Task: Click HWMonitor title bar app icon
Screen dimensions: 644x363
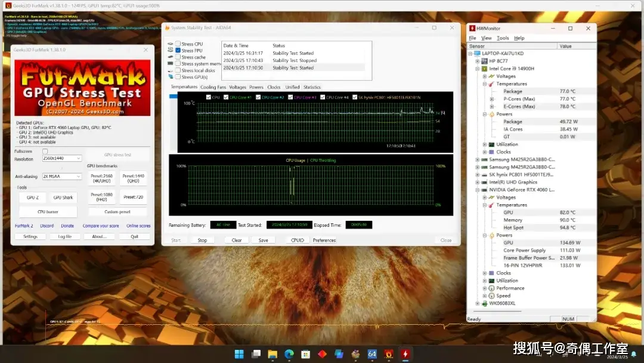Action: 472,29
